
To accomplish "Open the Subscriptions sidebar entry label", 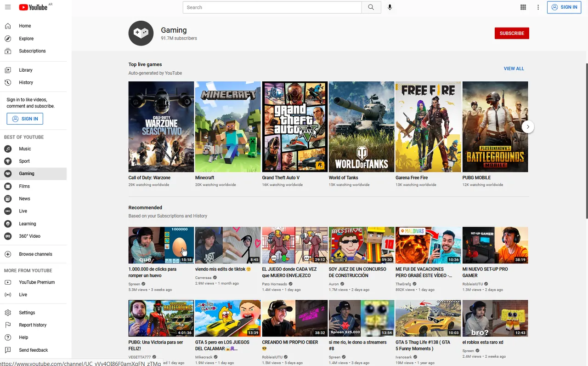I will (x=32, y=51).
